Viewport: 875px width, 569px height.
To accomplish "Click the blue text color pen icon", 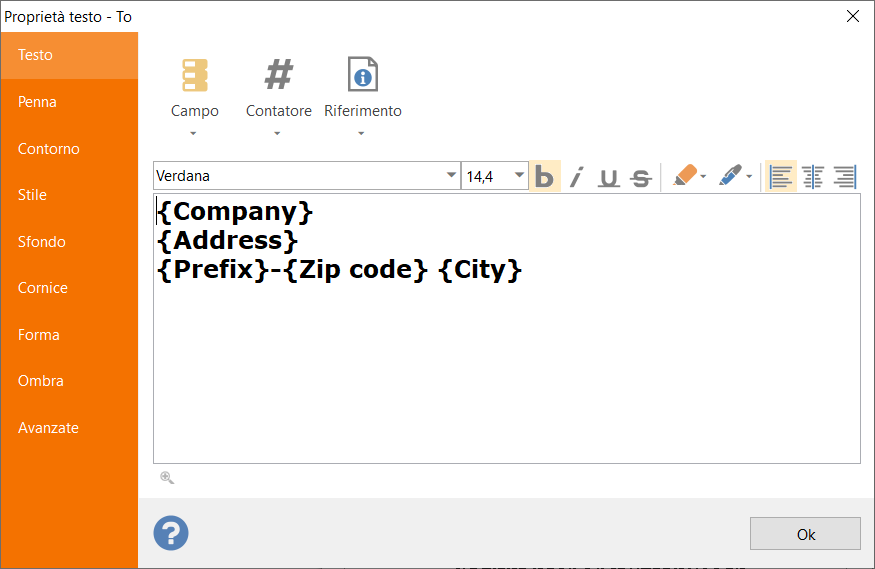I will point(730,176).
